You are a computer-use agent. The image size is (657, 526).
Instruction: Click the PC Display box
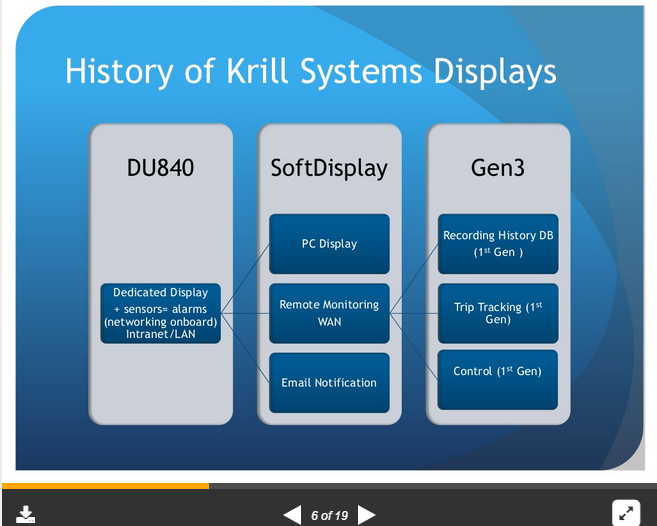click(329, 243)
